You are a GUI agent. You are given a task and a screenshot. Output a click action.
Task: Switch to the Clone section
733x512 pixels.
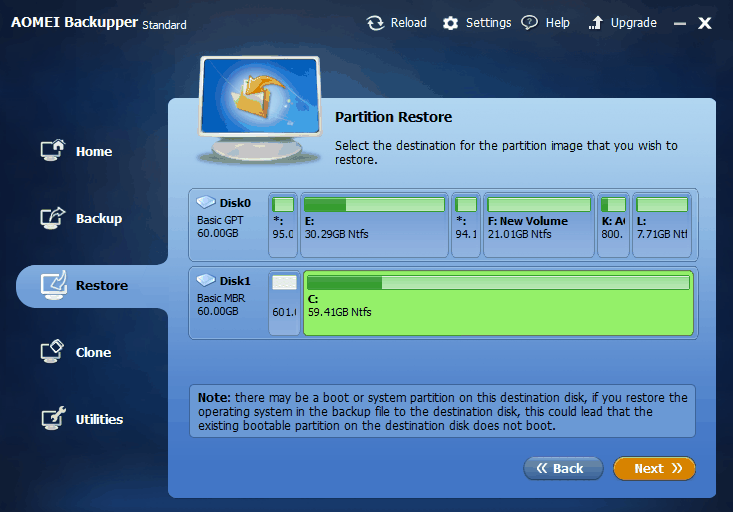[x=93, y=352]
